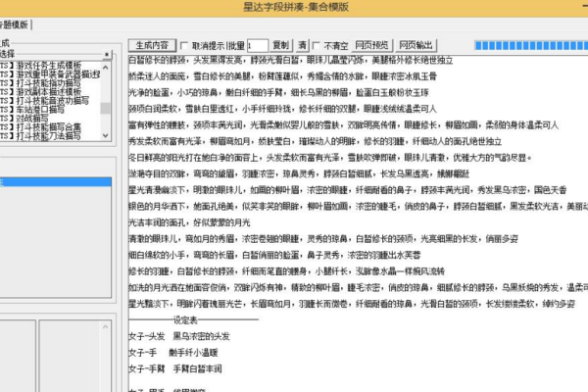Click output line starting 娇柔迷人的面庞
The width and height of the screenshot is (588, 392).
click(283, 76)
